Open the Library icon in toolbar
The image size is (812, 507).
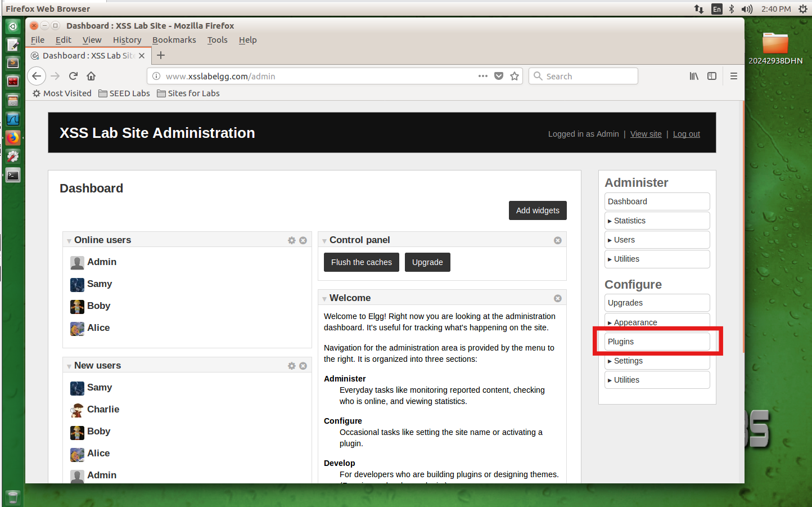694,76
